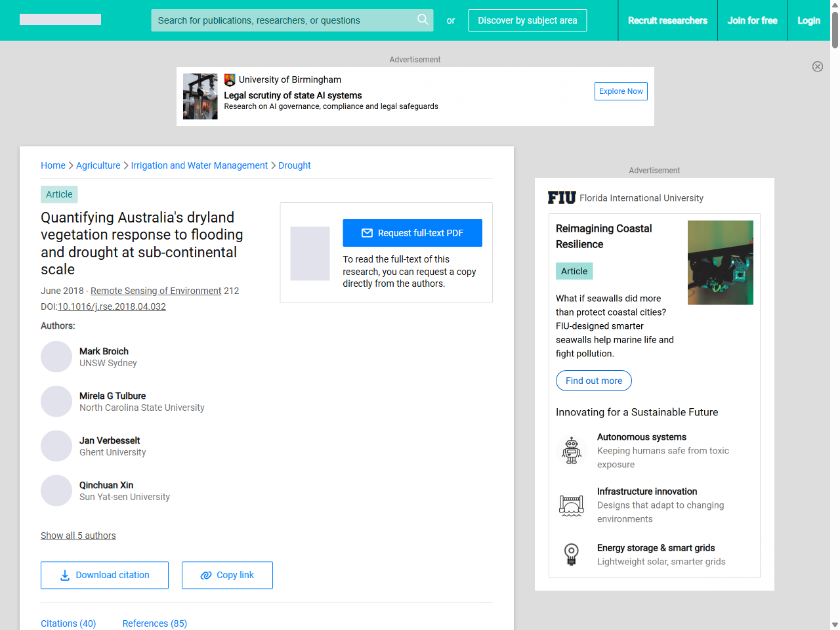Click the University of Birmingham crest
840x630 pixels.
[x=229, y=79]
